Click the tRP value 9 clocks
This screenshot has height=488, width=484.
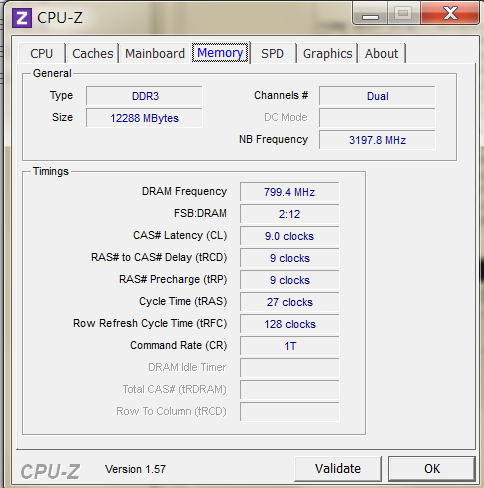click(290, 280)
